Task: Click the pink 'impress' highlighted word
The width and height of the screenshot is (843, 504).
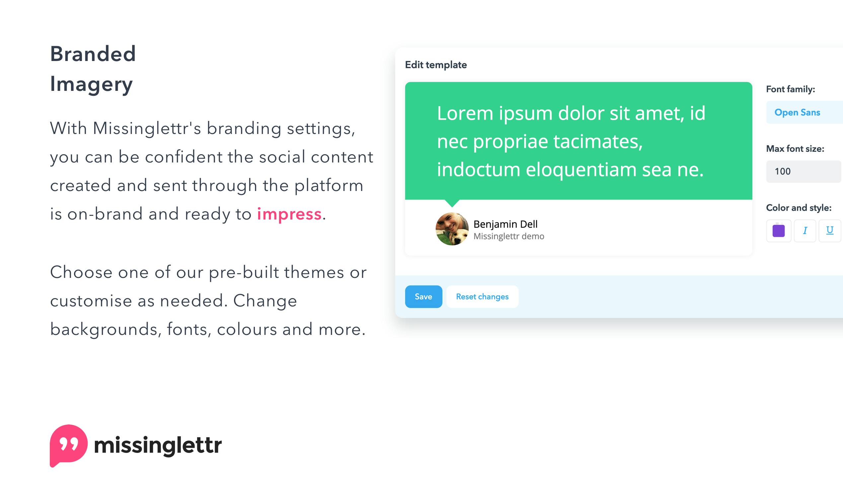Action: (x=289, y=214)
